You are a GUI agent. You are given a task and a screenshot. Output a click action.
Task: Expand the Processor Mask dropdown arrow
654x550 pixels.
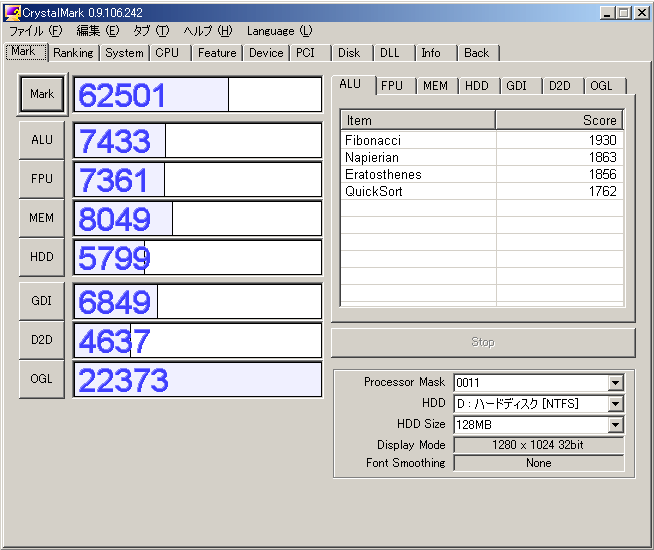pos(616,383)
